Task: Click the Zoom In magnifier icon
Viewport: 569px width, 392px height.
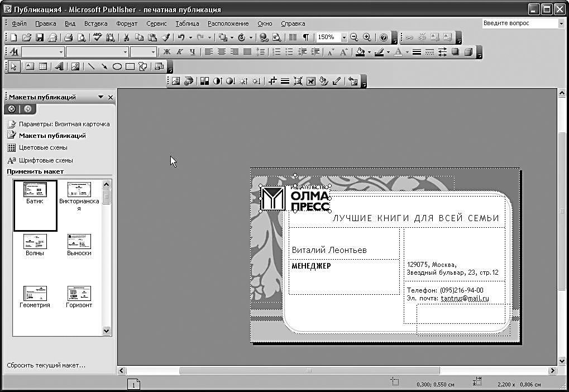Action: click(367, 37)
